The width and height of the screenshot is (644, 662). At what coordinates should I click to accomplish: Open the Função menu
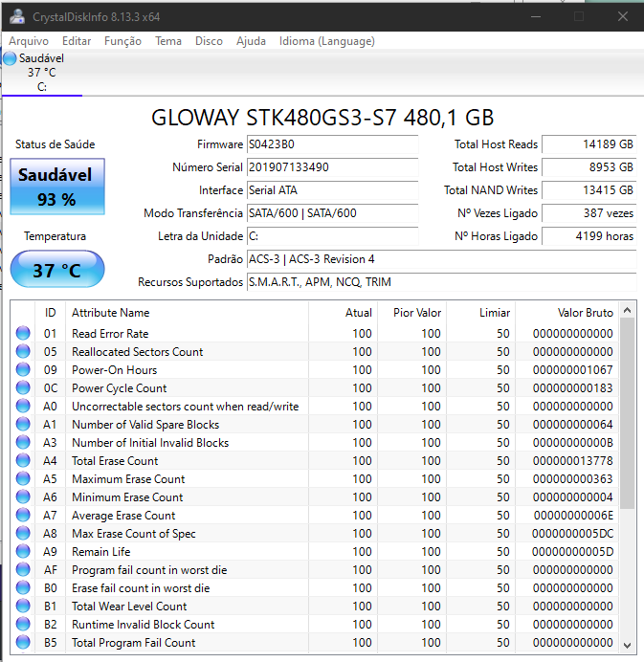pos(122,41)
